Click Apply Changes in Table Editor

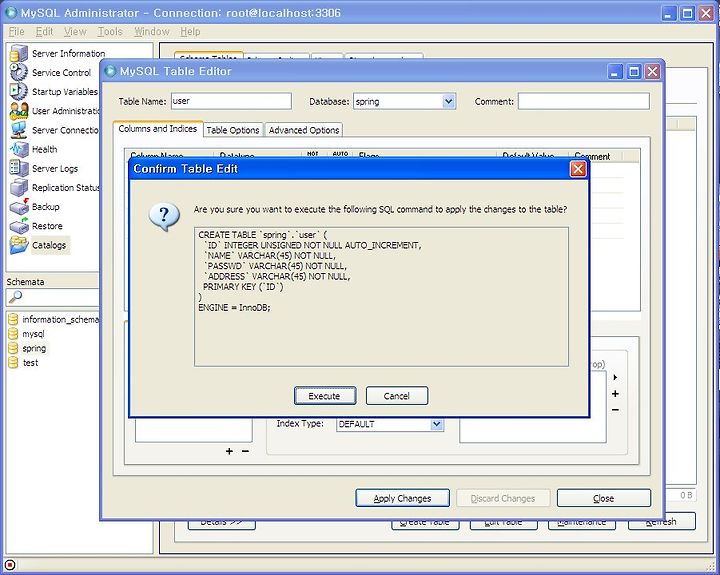click(x=402, y=498)
